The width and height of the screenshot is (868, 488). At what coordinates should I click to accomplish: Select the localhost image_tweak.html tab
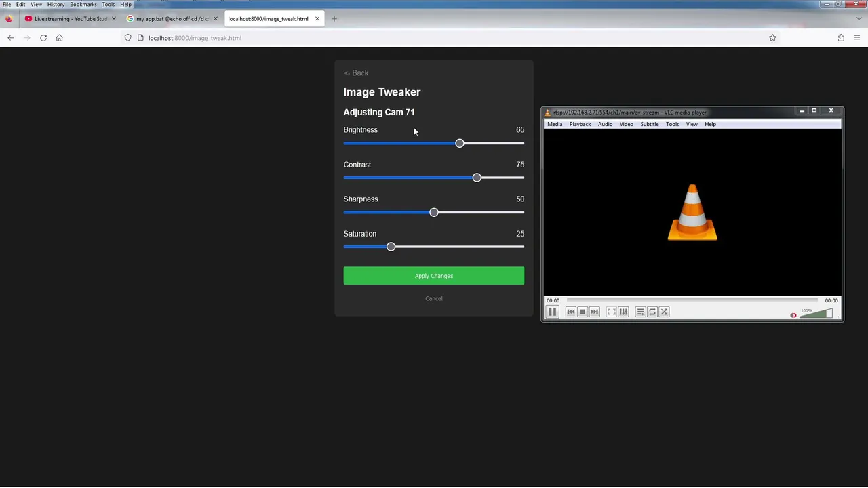tap(273, 19)
